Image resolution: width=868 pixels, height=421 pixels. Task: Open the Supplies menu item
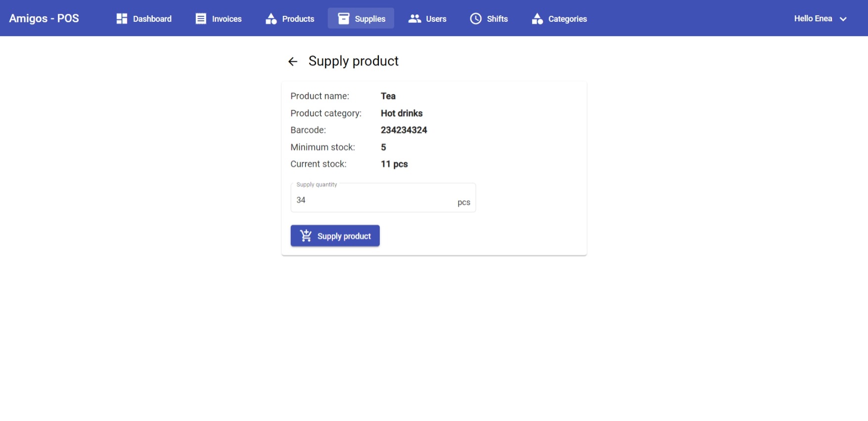click(361, 18)
